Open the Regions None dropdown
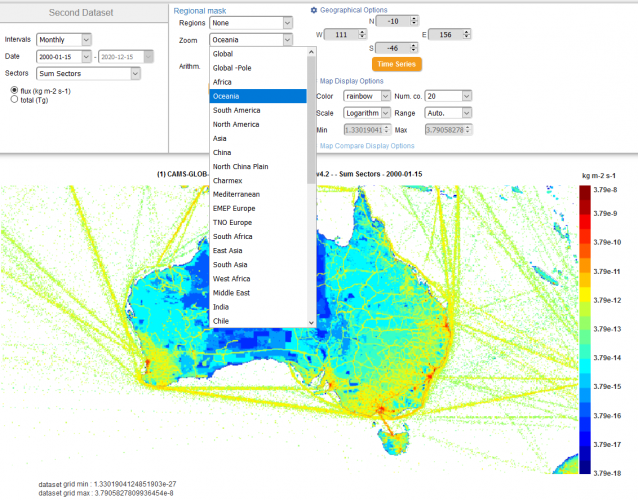This screenshot has width=638, height=500. coord(251,23)
